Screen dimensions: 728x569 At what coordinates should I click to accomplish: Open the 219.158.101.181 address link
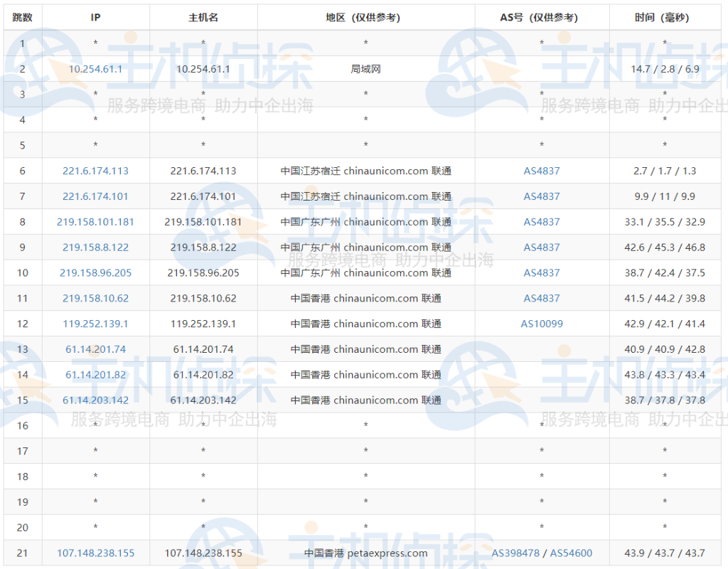95,222
